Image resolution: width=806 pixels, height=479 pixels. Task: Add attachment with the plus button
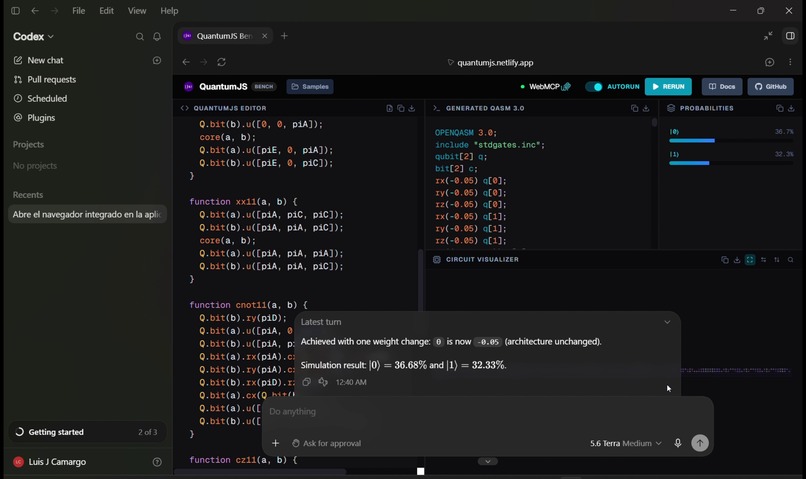276,443
